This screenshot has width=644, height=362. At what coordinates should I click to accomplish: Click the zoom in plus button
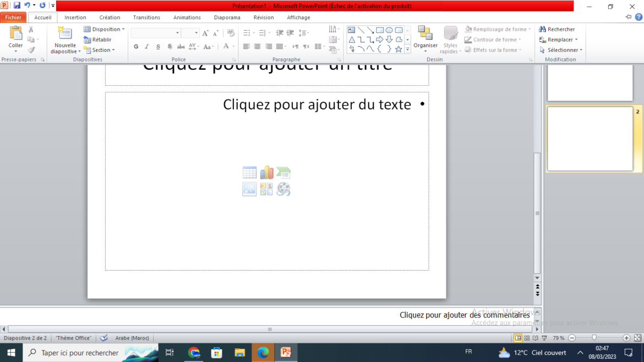point(626,338)
